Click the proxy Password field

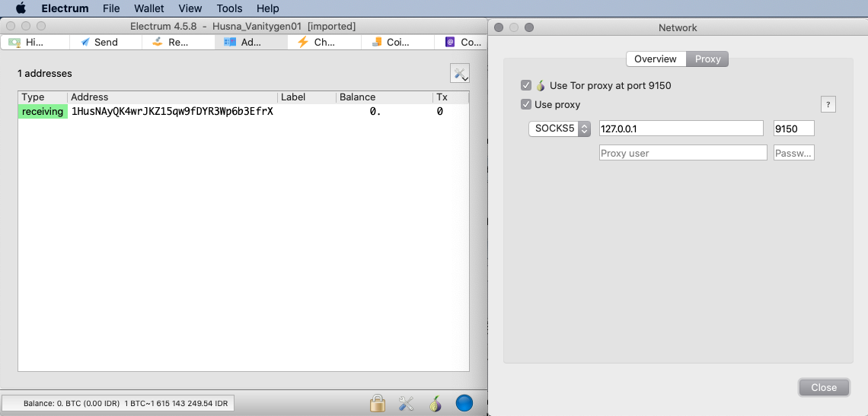coord(793,153)
